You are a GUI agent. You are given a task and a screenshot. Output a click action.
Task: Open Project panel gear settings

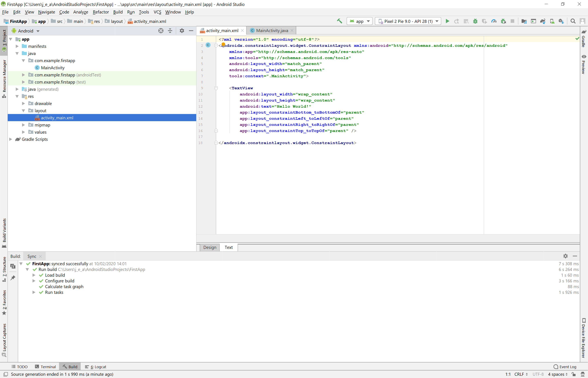(x=182, y=31)
